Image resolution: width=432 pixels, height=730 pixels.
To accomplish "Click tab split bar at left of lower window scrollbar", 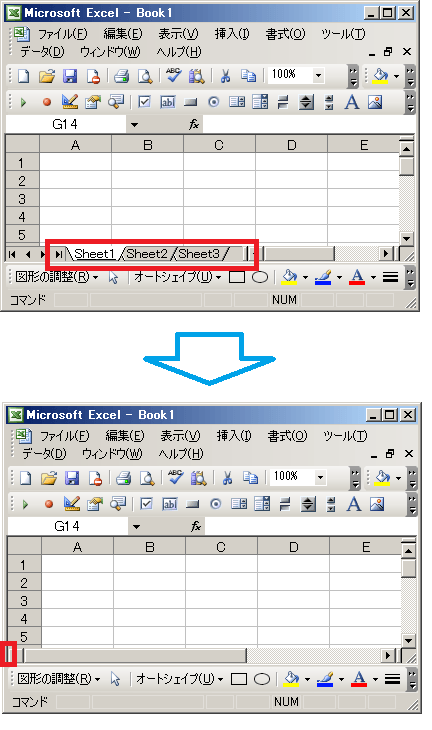I will pyautogui.click(x=9, y=655).
